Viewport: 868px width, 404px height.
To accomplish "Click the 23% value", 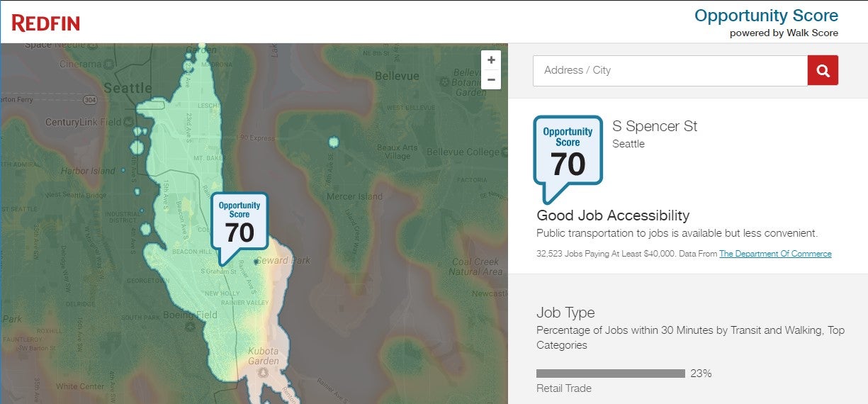I will 701,374.
